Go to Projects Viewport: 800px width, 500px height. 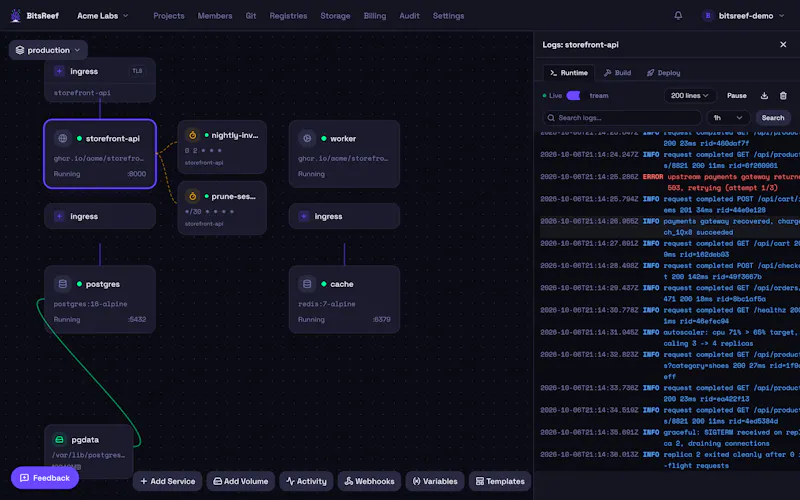click(169, 16)
